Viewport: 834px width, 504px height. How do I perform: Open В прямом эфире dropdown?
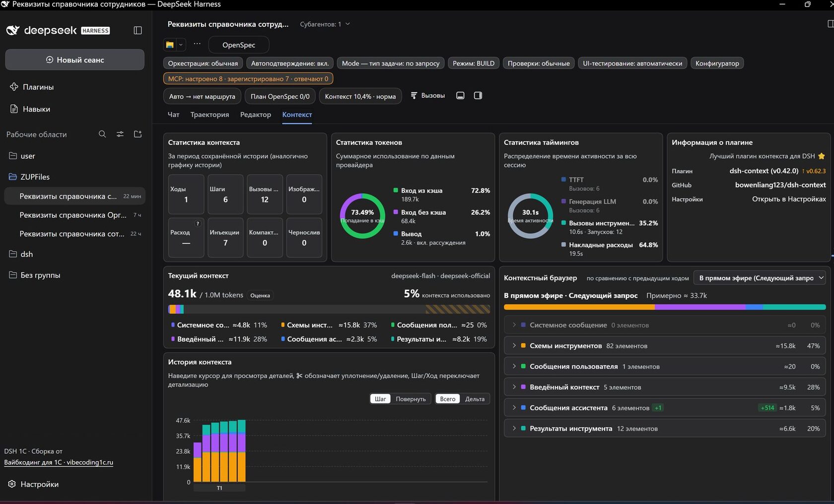(x=760, y=278)
